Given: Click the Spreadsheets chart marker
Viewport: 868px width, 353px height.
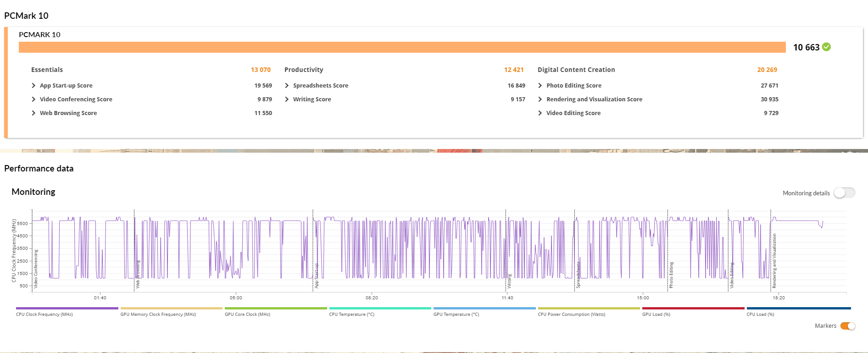Looking at the screenshot, I should tap(578, 276).
